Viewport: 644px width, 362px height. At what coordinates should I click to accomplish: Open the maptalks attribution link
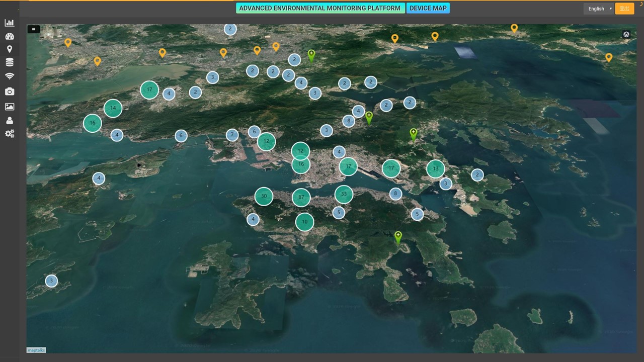pos(35,350)
